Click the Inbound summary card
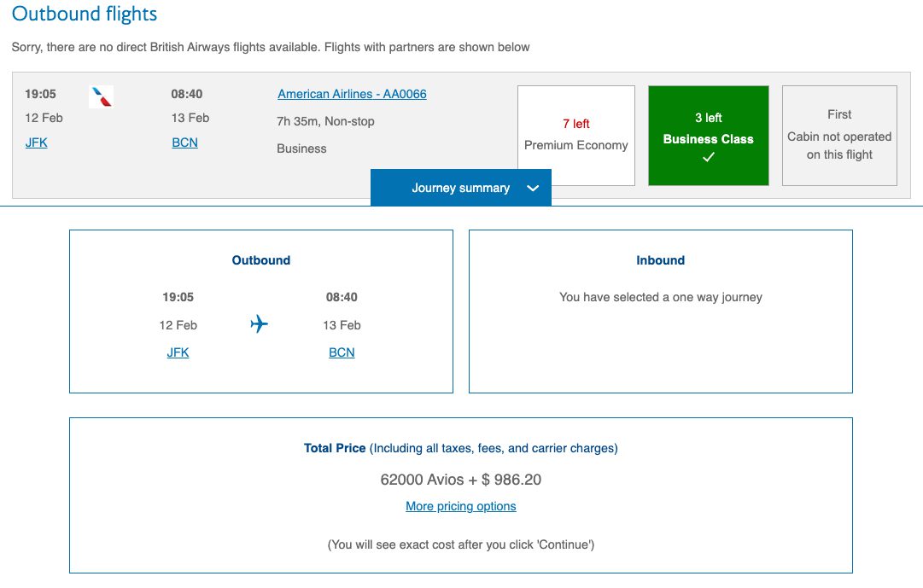 click(659, 311)
